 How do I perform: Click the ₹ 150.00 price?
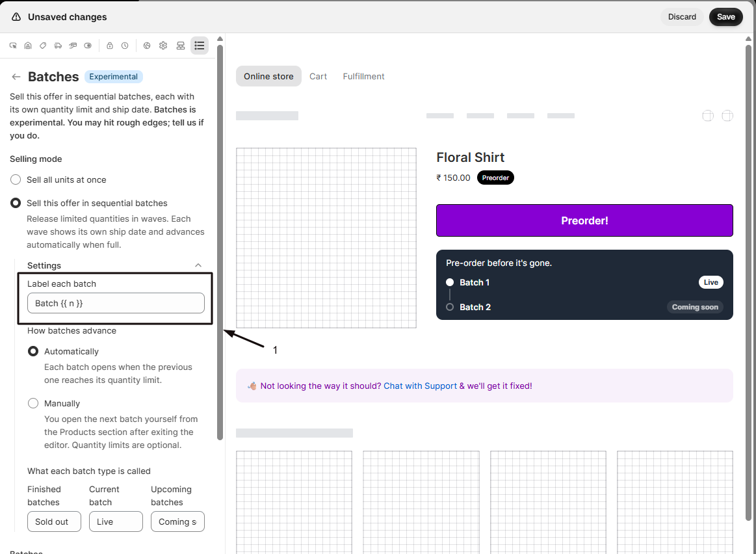(453, 178)
